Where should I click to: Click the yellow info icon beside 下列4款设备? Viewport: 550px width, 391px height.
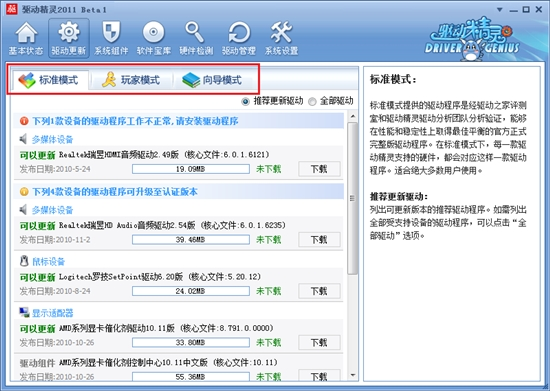24,192
